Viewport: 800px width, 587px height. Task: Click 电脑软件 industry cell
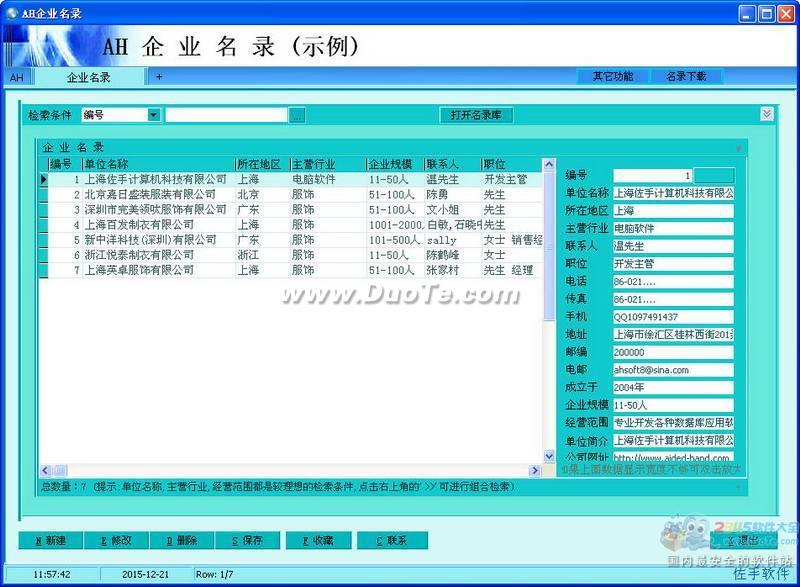click(x=328, y=180)
